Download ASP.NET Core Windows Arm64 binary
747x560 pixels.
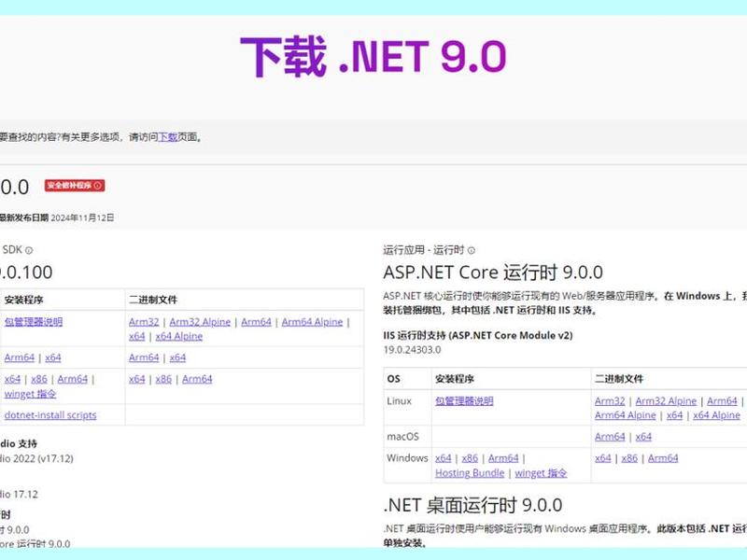coord(663,458)
